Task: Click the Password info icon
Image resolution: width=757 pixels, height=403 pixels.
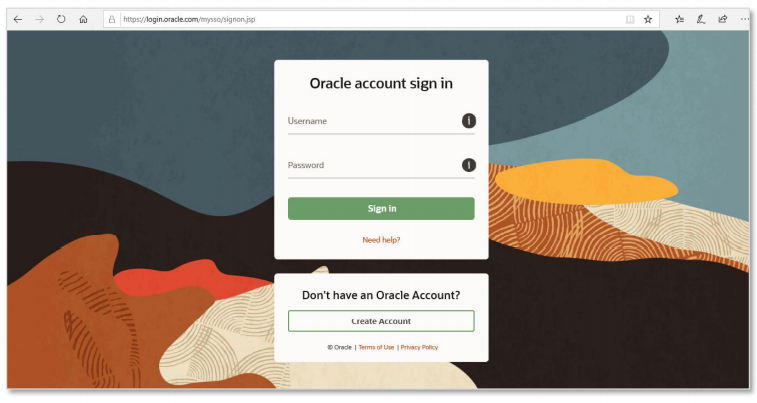Action: pyautogui.click(x=468, y=165)
